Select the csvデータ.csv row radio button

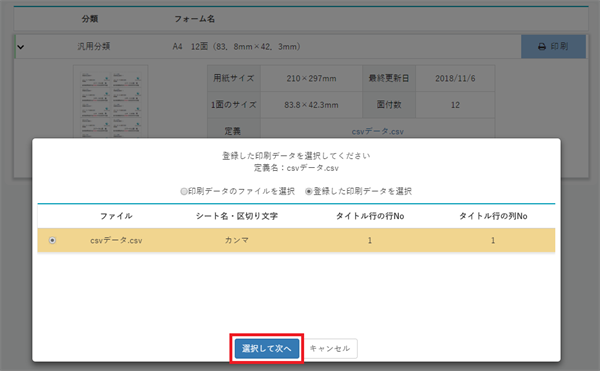pyautogui.click(x=52, y=240)
